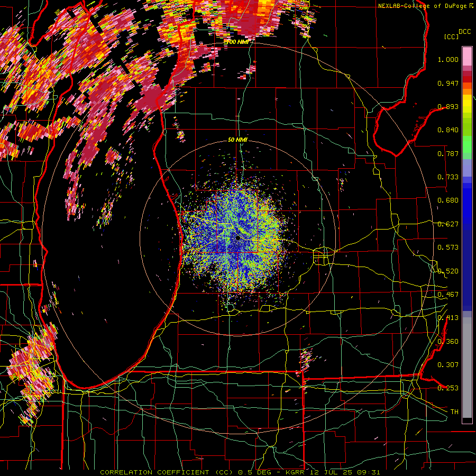Click the 0.5 DEG elevation text in caption
This screenshot has height=476, width=476.
click(x=255, y=472)
